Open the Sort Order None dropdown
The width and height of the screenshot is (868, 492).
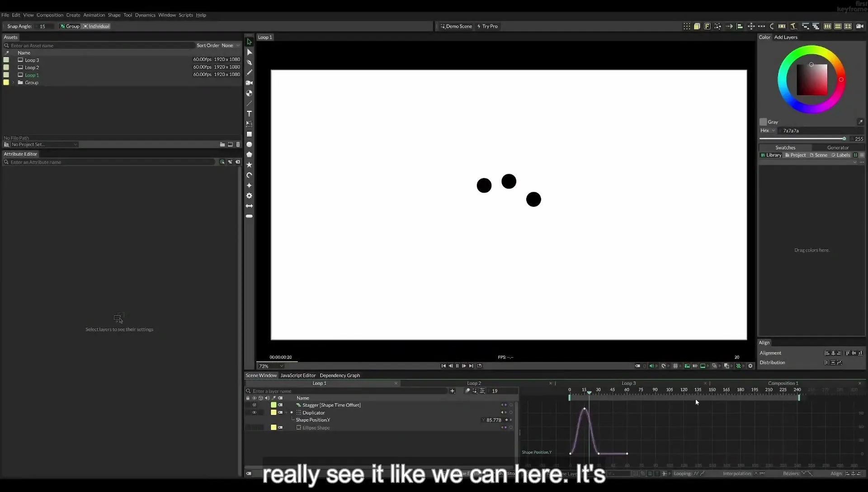coord(231,46)
